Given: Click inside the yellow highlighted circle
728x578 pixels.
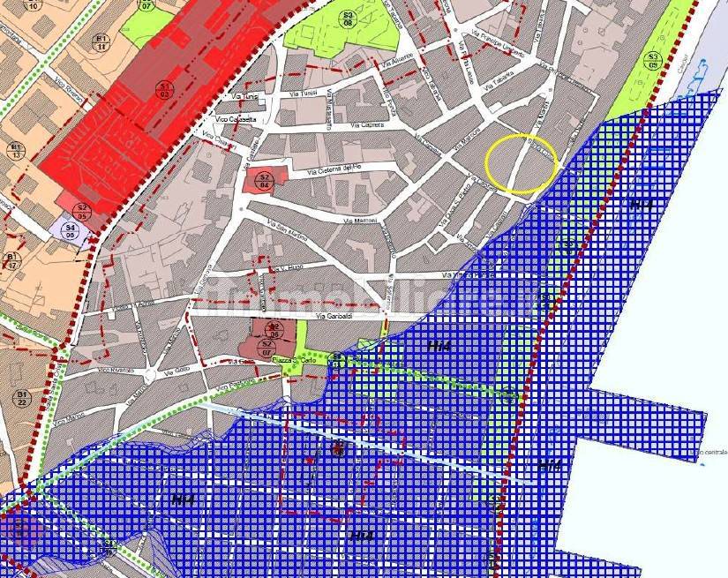Looking at the screenshot, I should pyautogui.click(x=522, y=164).
